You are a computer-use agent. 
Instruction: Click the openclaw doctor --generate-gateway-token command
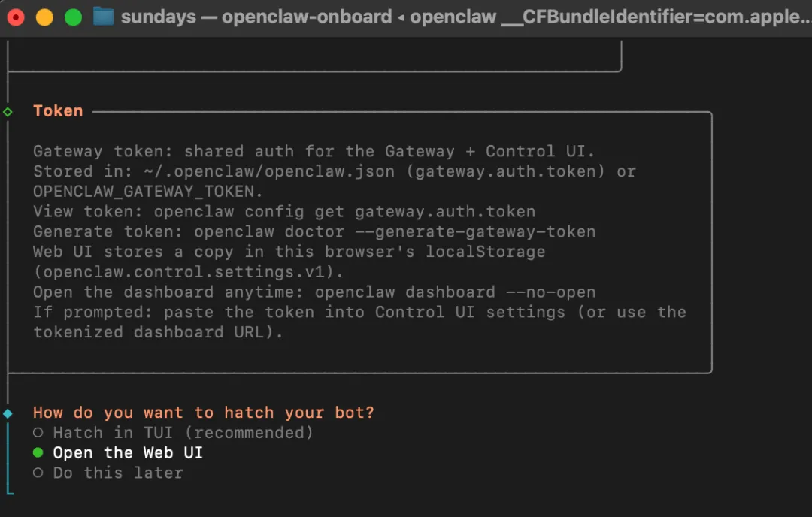click(x=395, y=231)
